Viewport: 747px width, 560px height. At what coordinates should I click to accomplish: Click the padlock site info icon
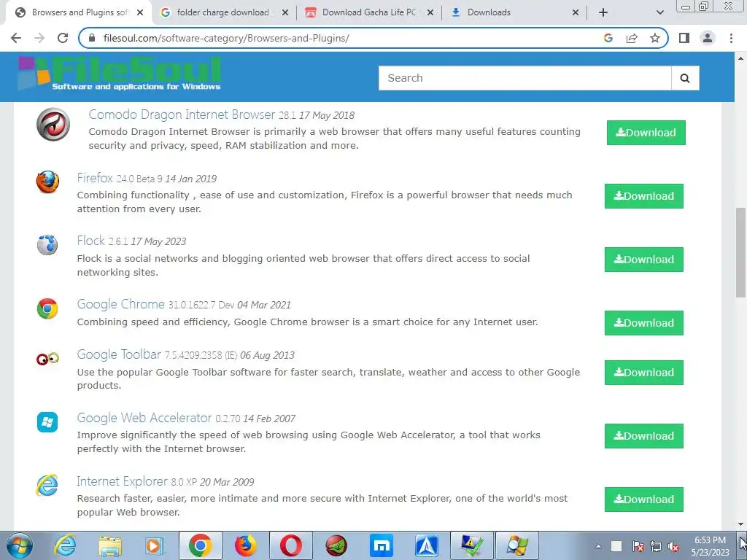coord(93,38)
